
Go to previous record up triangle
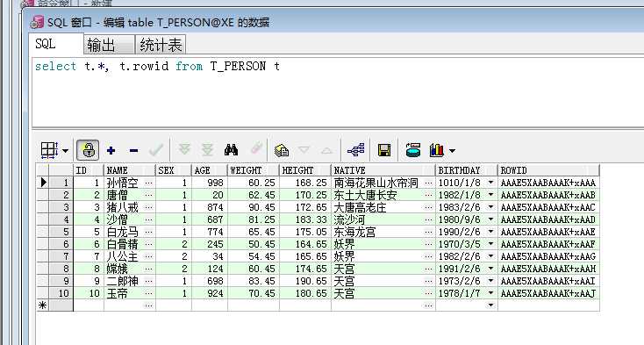327,151
